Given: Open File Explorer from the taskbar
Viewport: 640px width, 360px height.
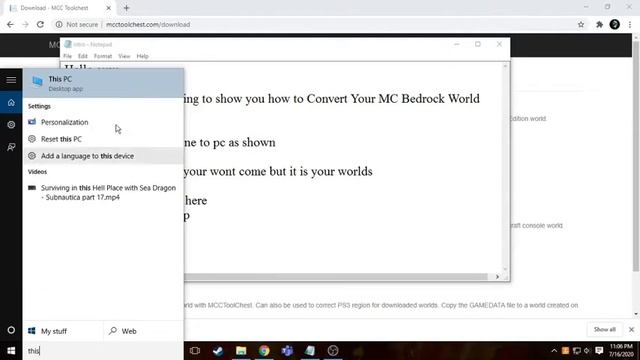Looking at the screenshot, I should (x=241, y=351).
